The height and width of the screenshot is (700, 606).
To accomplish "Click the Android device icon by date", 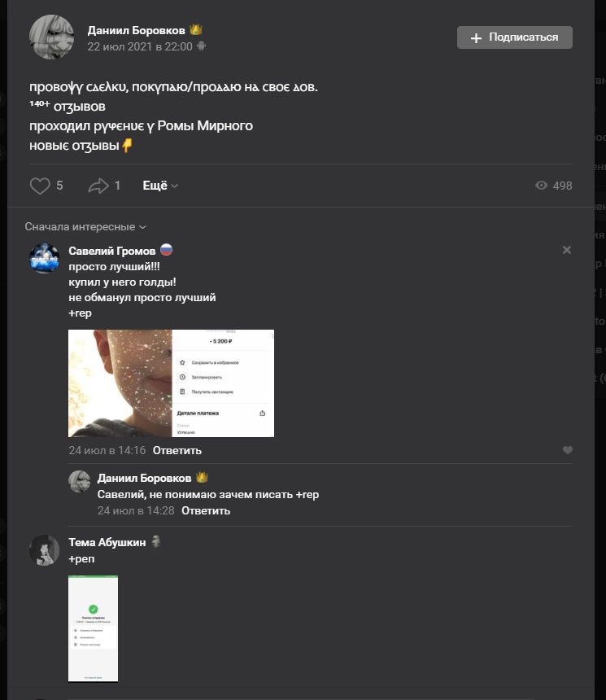I will 202,46.
